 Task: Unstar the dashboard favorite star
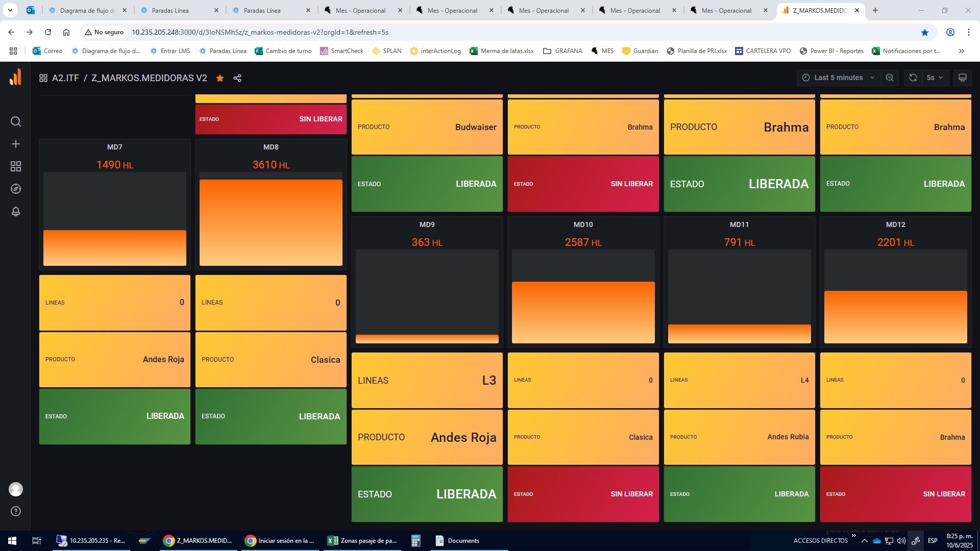pyautogui.click(x=220, y=78)
